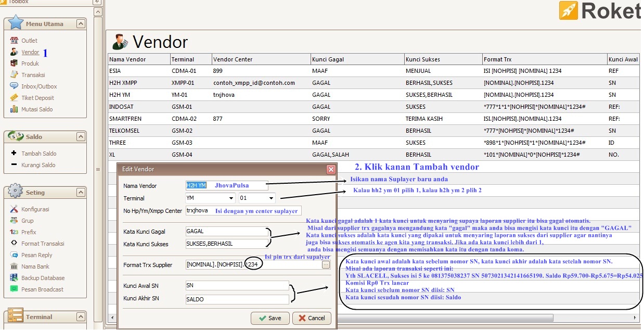Open the terminal number dropdown showing 01
Viewport: 644px width, 330px height.
[x=272, y=198]
